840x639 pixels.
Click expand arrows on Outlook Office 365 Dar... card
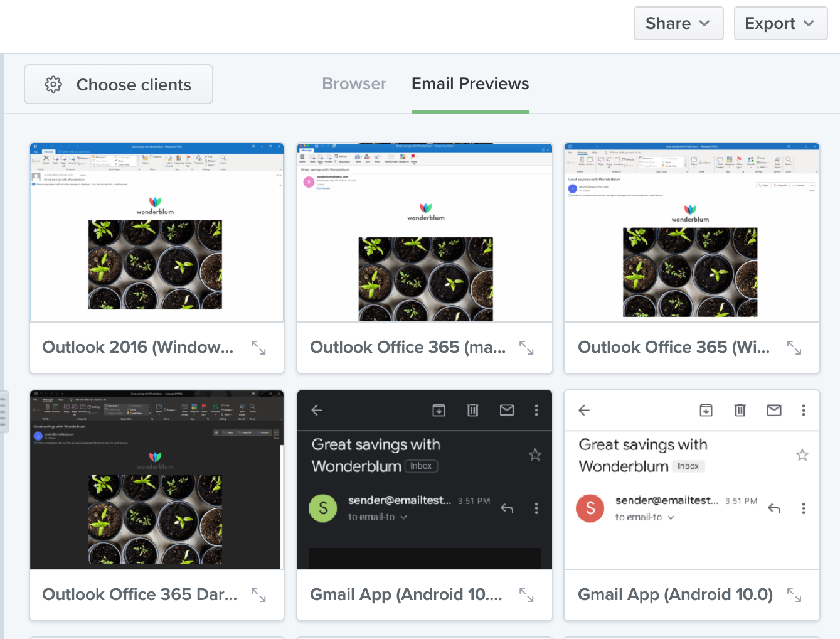(x=258, y=594)
